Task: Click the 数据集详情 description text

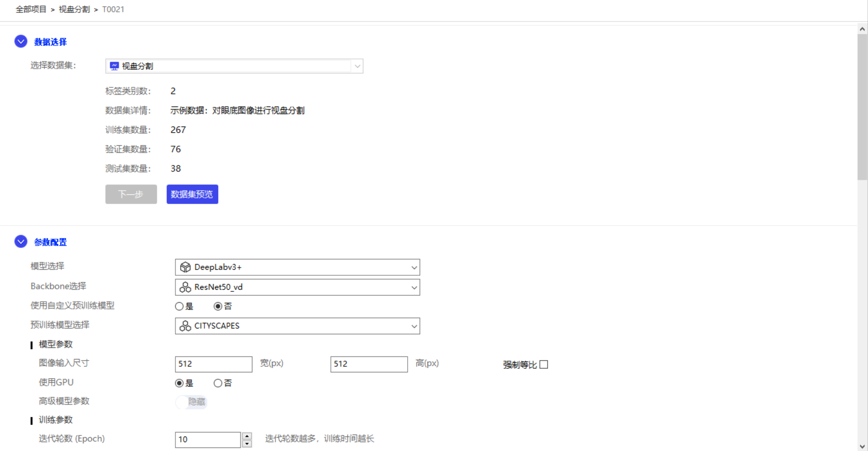Action: pos(237,111)
